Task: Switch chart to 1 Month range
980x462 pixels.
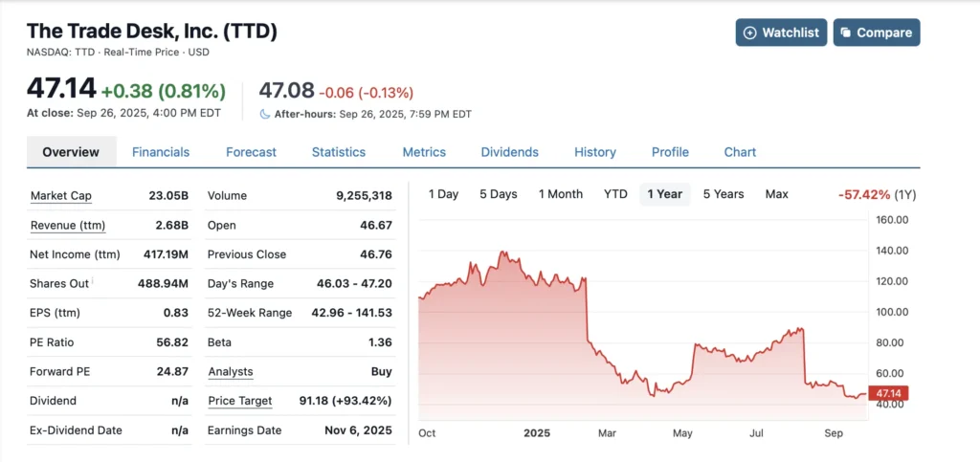Action: click(561, 194)
